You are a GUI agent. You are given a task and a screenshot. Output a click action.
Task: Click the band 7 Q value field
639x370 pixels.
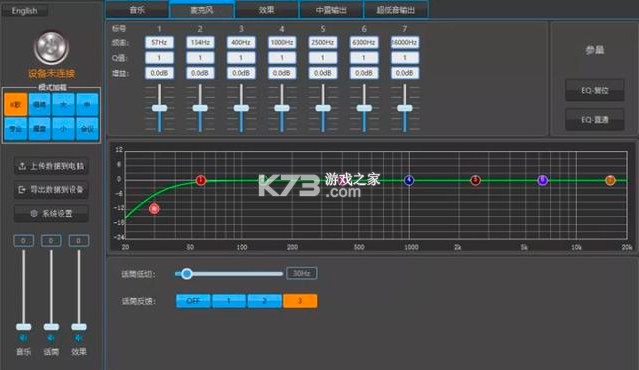tap(405, 58)
